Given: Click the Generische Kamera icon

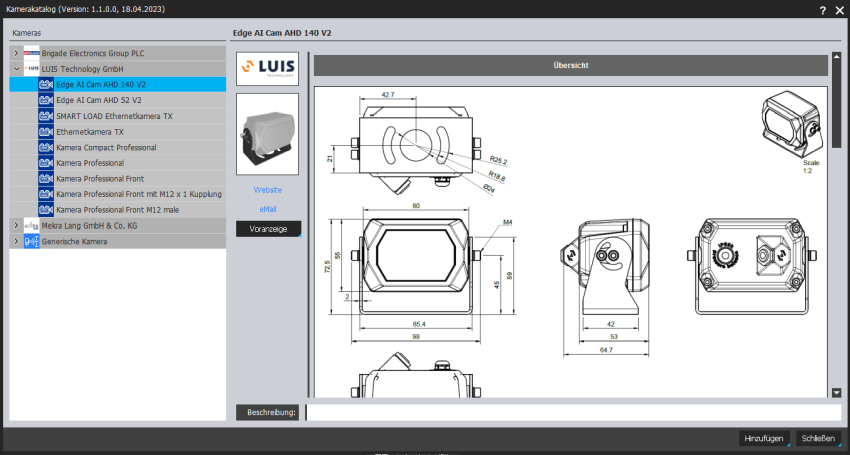Looking at the screenshot, I should pos(31,241).
